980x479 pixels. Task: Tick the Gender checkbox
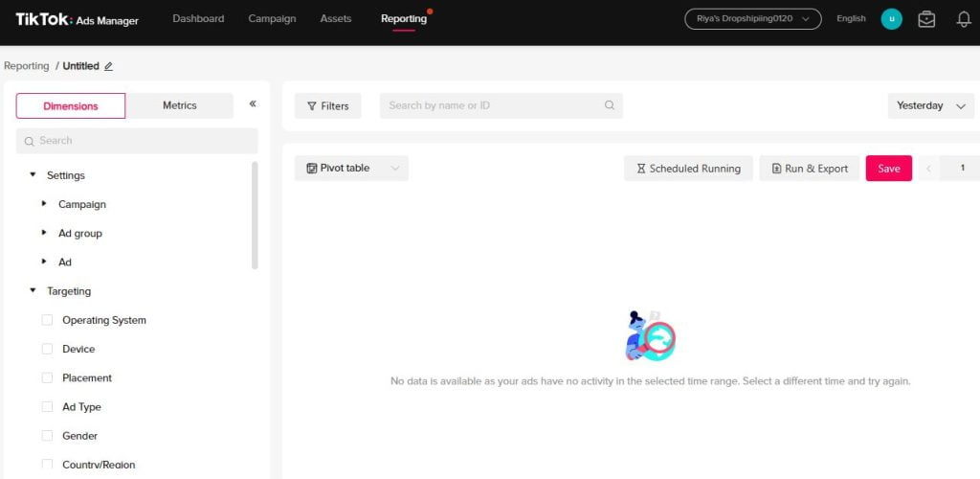(47, 436)
